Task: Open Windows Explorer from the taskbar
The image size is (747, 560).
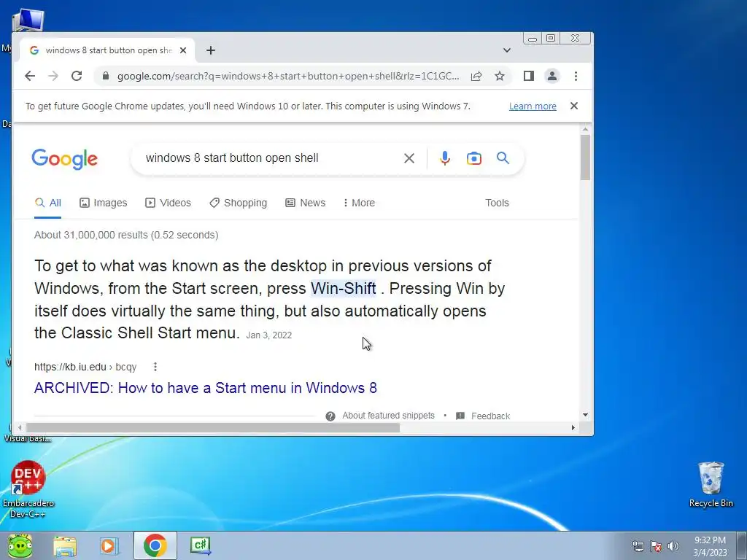Action: click(65, 545)
